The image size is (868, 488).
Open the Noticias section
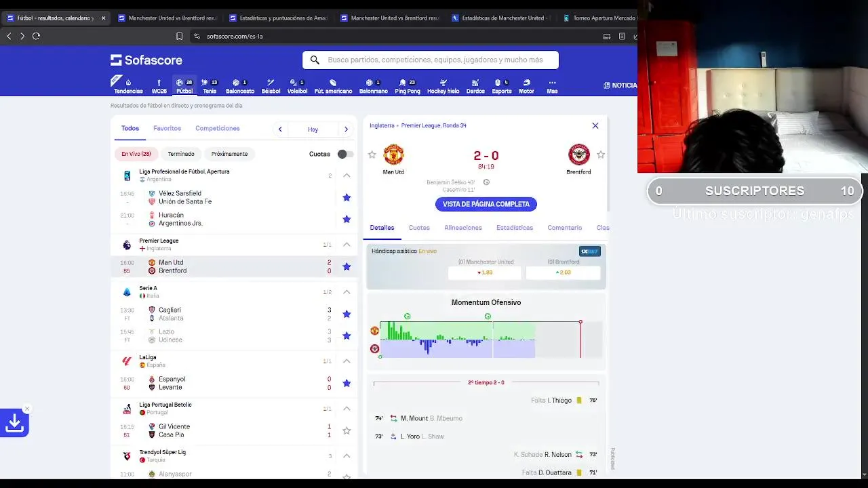click(620, 85)
